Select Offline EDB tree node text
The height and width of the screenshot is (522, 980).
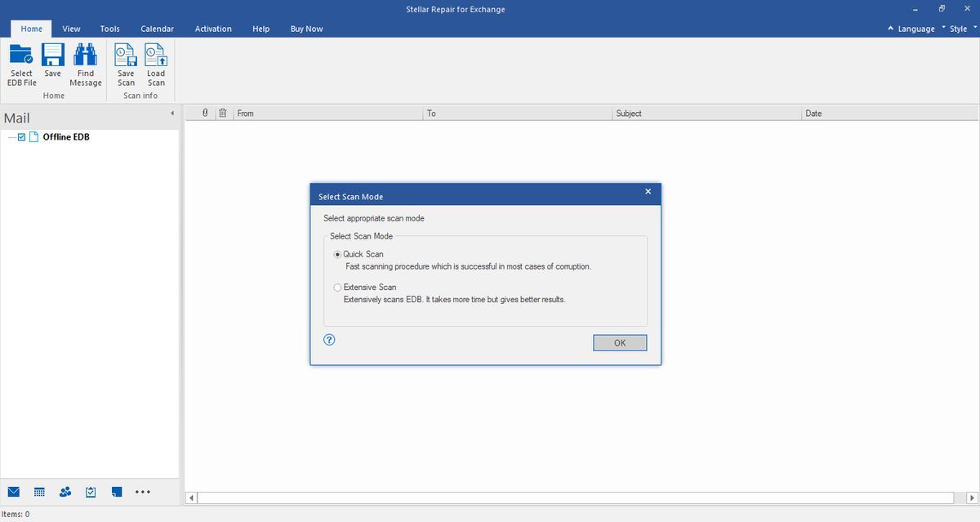[66, 137]
